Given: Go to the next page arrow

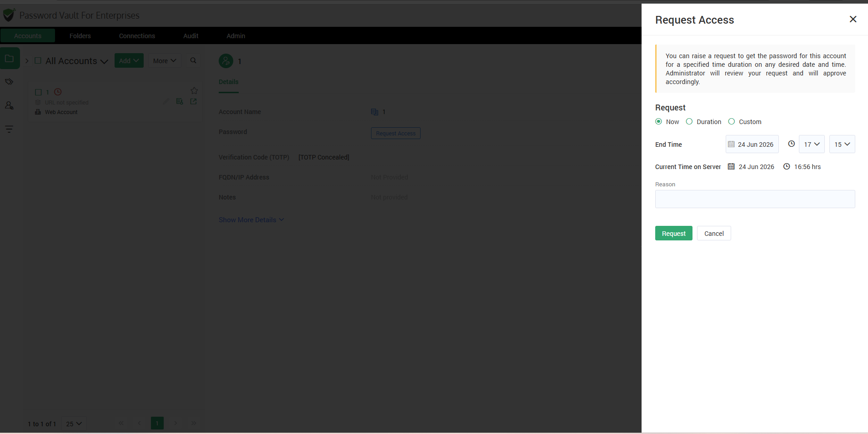Looking at the screenshot, I should [x=176, y=423].
